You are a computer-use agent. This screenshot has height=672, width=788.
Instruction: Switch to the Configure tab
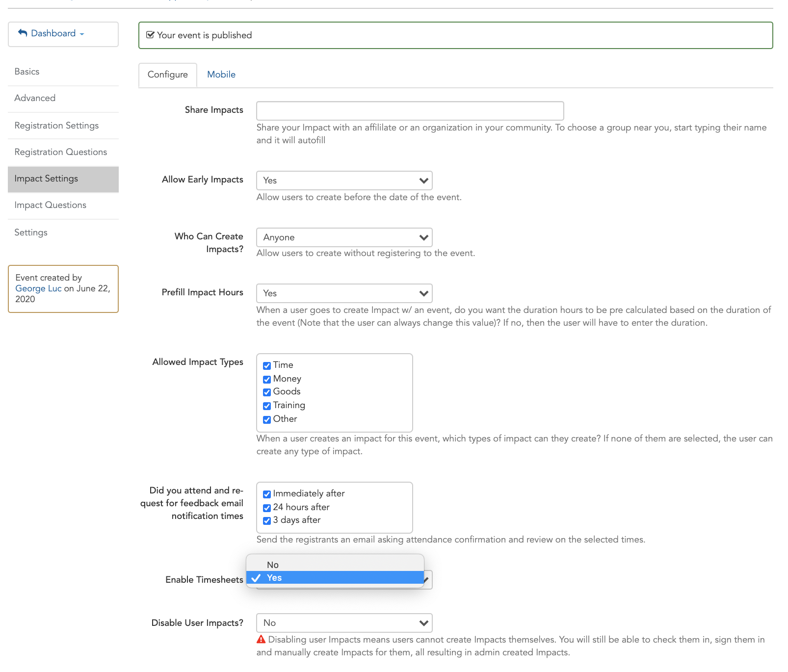pyautogui.click(x=168, y=75)
